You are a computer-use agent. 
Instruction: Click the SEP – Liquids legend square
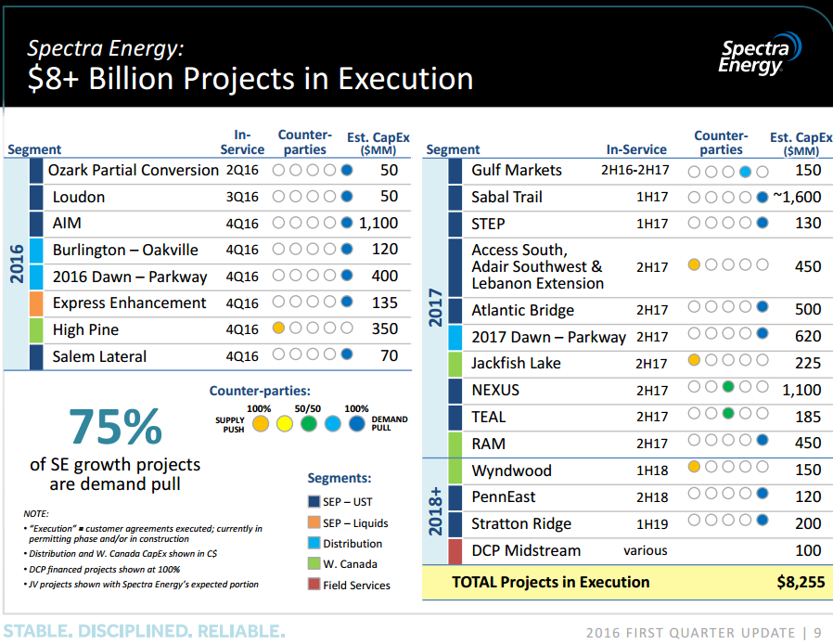[x=313, y=523]
